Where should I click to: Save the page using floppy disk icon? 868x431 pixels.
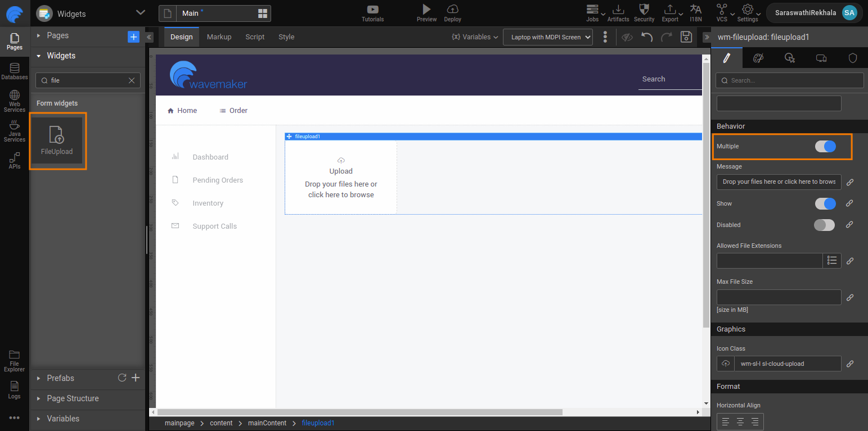click(686, 37)
